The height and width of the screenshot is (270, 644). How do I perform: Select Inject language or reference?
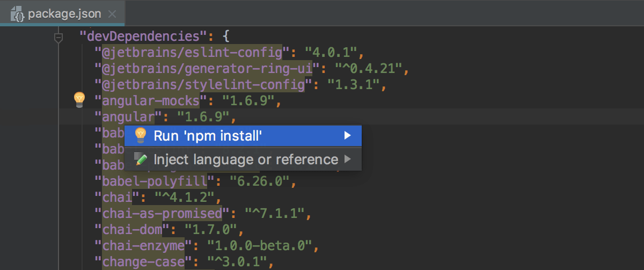pos(243,159)
